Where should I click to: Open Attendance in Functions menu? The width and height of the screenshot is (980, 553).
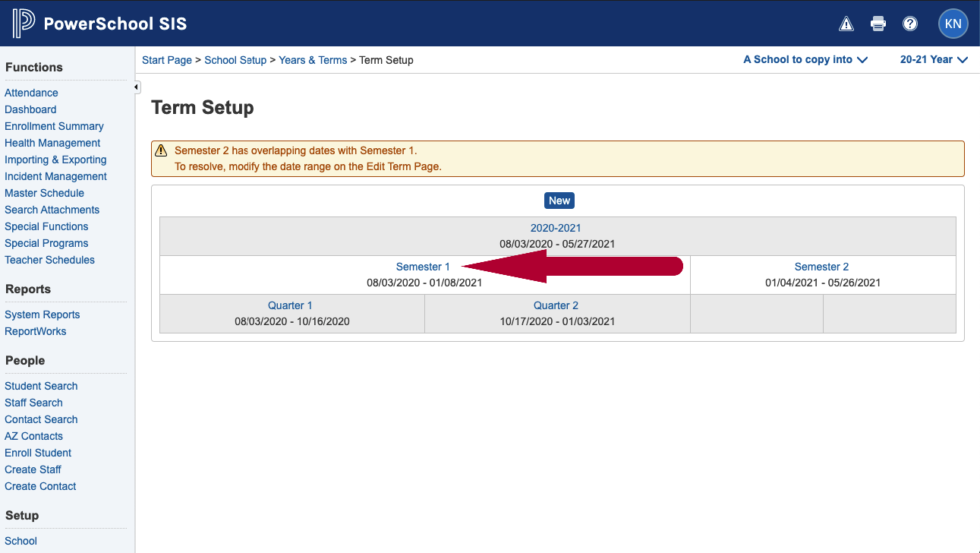pos(31,93)
